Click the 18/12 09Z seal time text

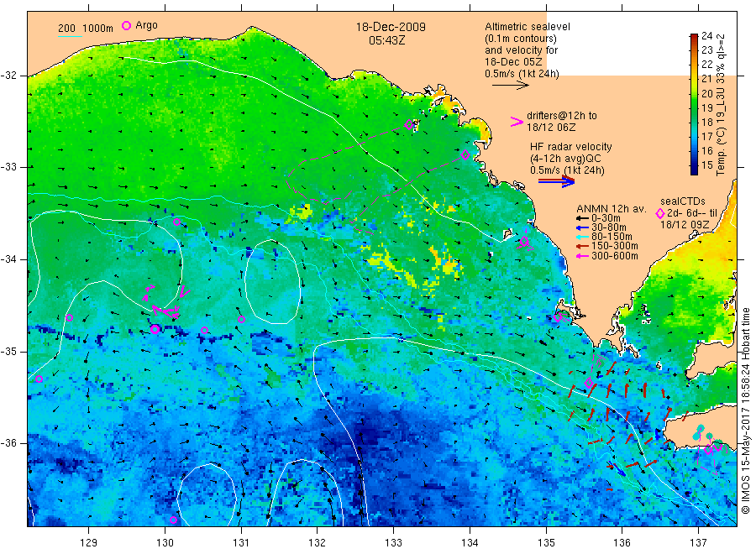[685, 225]
